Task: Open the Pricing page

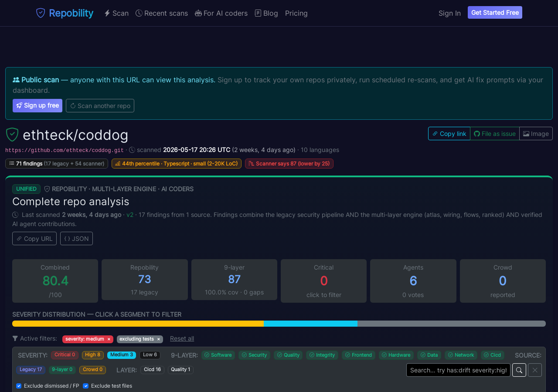Action: pos(296,13)
